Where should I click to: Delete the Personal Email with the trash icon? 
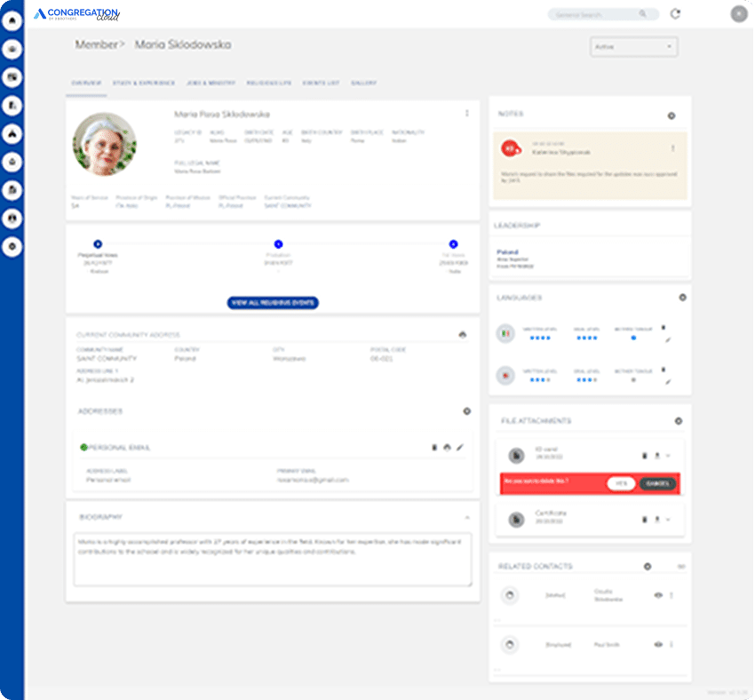(433, 448)
